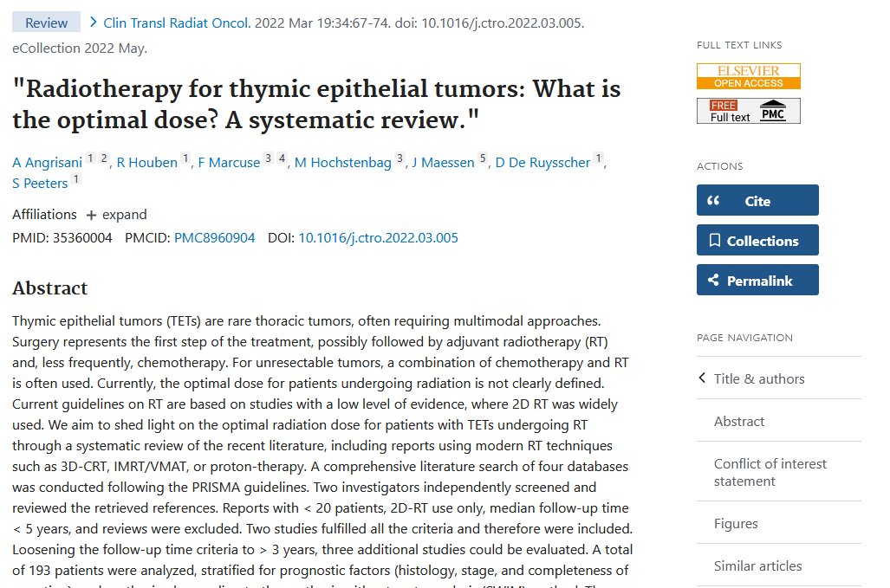Click the chevron before Clin Transl Radiat Oncol
This screenshot has height=588, width=890.
93,23
